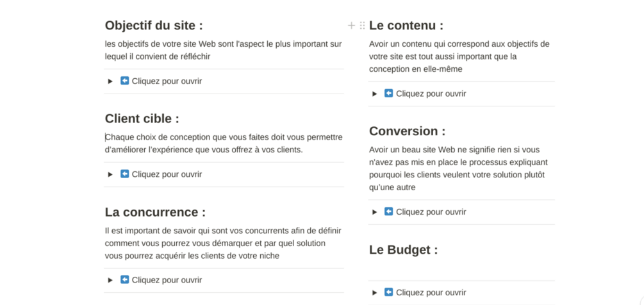The width and height of the screenshot is (644, 305).
Task: Click the "Cliquez pour ouvrir" text under Conversion
Action: pyautogui.click(x=431, y=212)
